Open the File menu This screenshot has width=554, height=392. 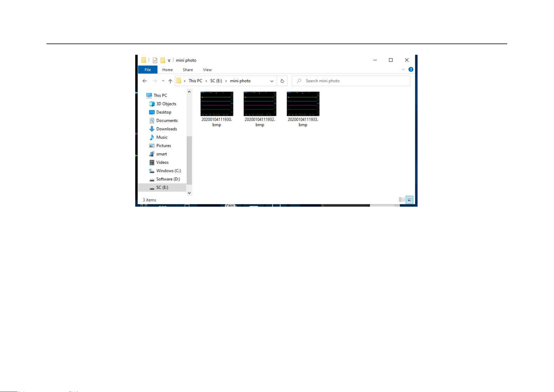(148, 70)
